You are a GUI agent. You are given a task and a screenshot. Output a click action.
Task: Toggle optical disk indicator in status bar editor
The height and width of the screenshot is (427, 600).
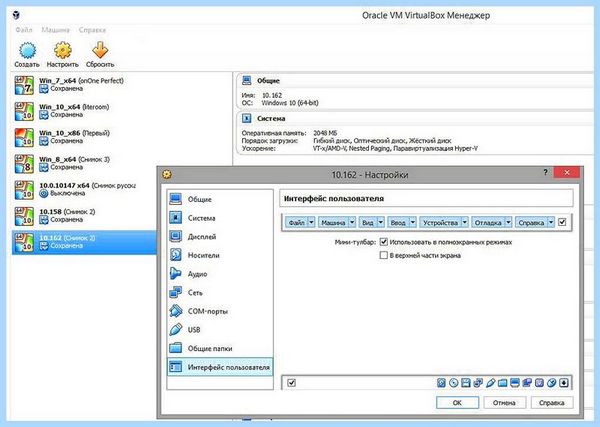click(x=453, y=383)
